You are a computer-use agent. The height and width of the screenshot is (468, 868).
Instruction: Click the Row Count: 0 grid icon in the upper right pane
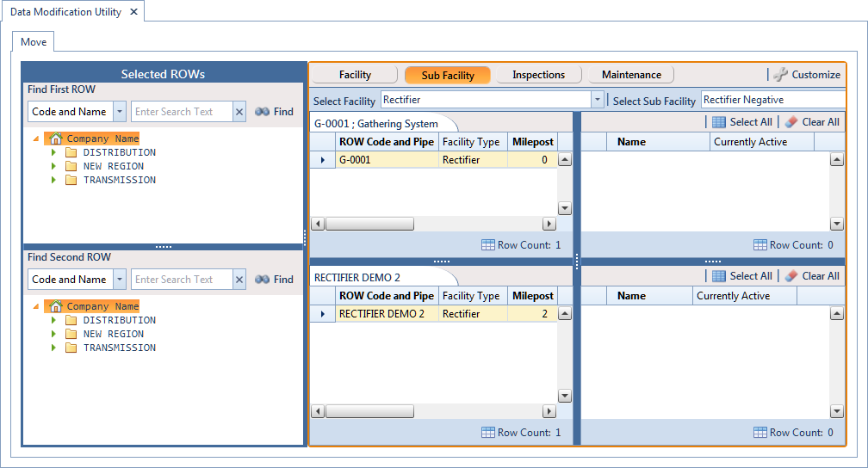coord(760,245)
